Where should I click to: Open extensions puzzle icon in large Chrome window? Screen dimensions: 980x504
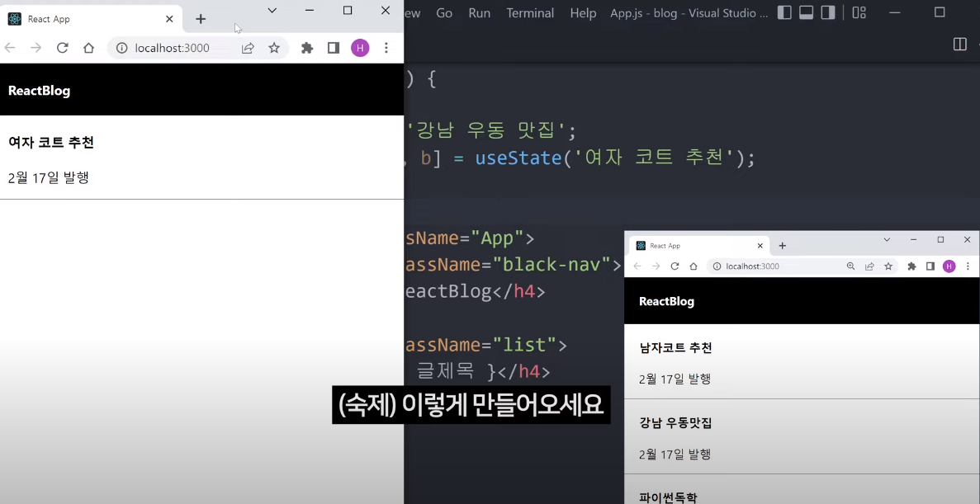click(x=307, y=48)
